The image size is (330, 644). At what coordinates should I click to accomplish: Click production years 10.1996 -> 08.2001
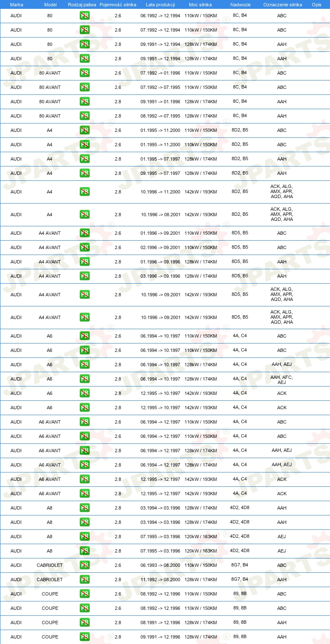(x=160, y=215)
